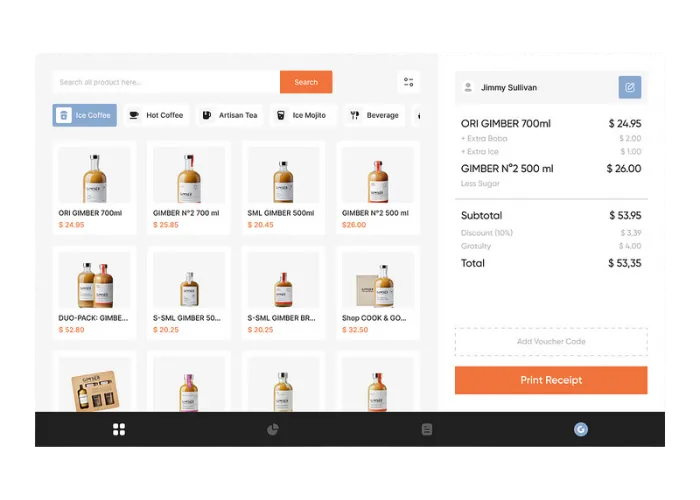
Task: Click the Less Sugar note
Action: (480, 183)
